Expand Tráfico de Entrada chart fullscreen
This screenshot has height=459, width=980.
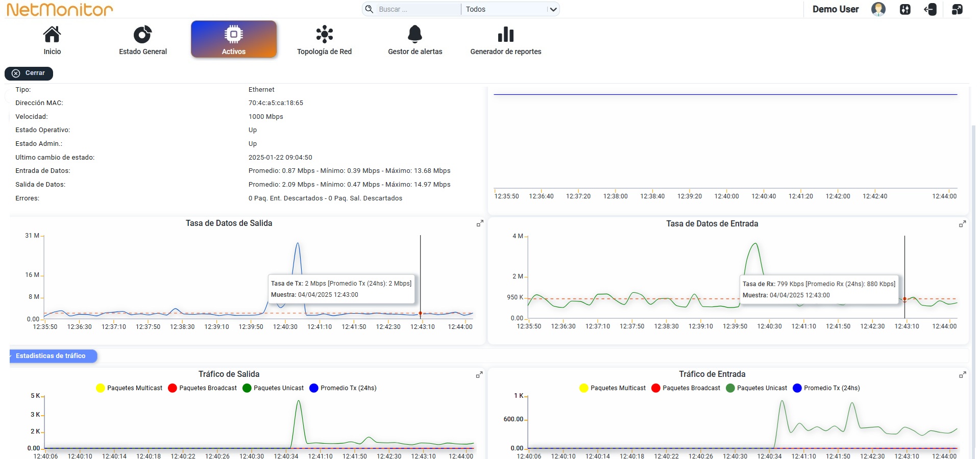tap(962, 375)
